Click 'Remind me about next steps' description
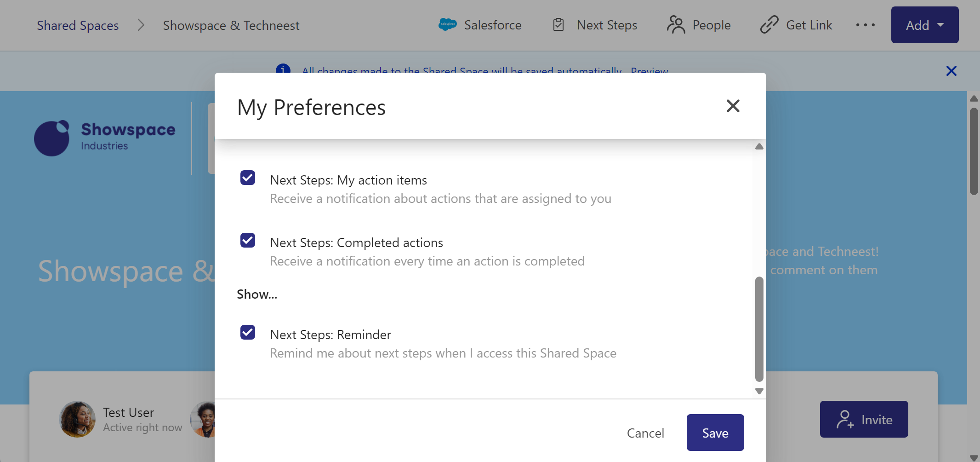Viewport: 980px width, 462px height. pos(443,353)
